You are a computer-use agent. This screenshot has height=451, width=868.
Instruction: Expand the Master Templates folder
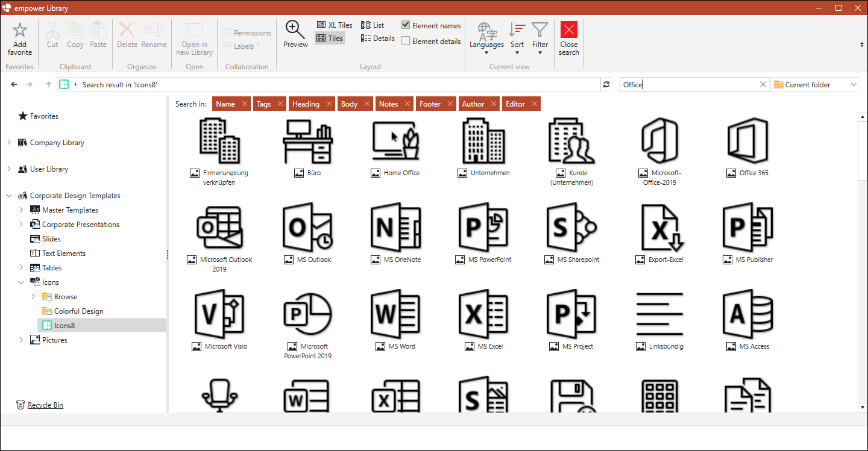click(21, 210)
